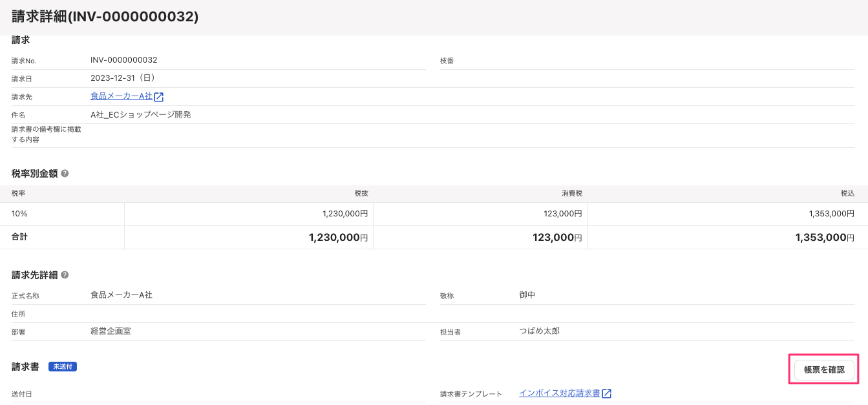Select the 請求No. value INV-0000000032
868x405 pixels.
(x=124, y=60)
